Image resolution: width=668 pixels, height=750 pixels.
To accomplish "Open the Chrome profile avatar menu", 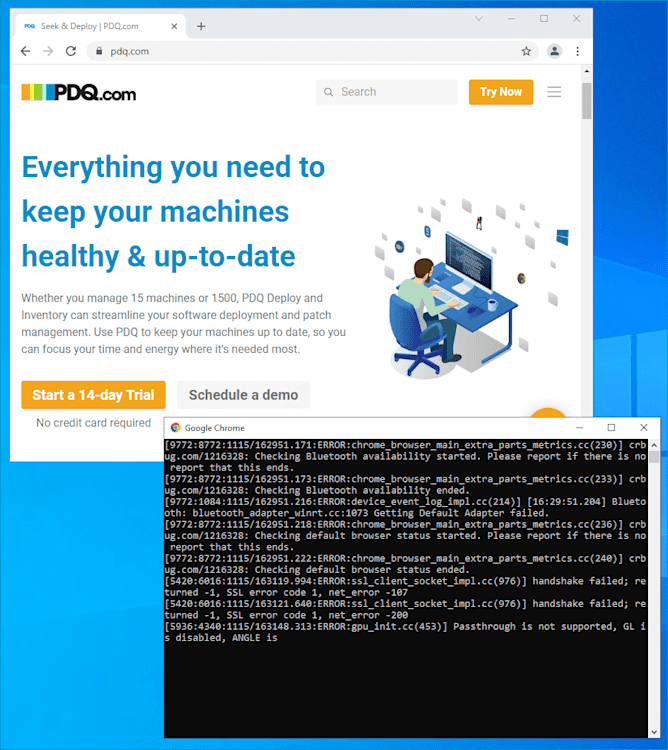I will (554, 51).
